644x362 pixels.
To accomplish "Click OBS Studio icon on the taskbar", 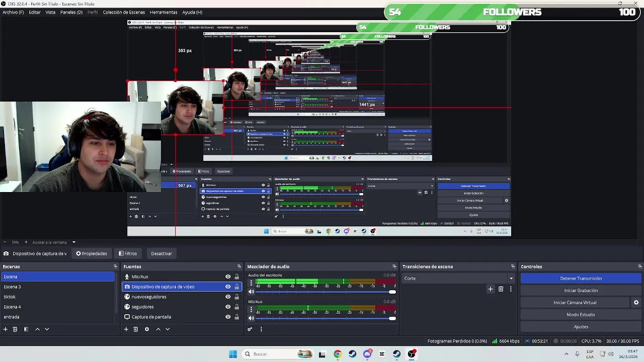I will pos(412,354).
